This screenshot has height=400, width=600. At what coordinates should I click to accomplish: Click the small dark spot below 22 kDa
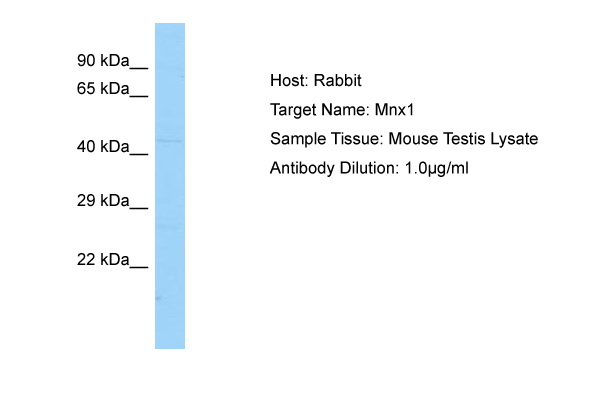click(158, 298)
